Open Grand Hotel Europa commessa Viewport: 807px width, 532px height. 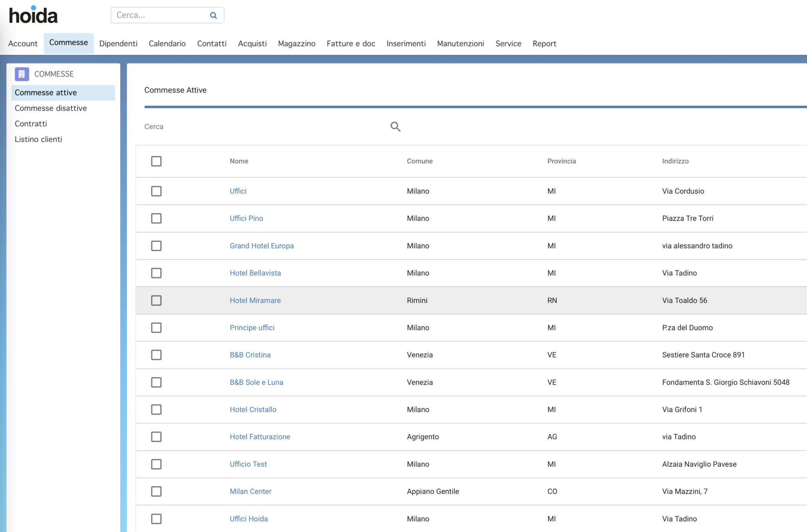pos(261,245)
